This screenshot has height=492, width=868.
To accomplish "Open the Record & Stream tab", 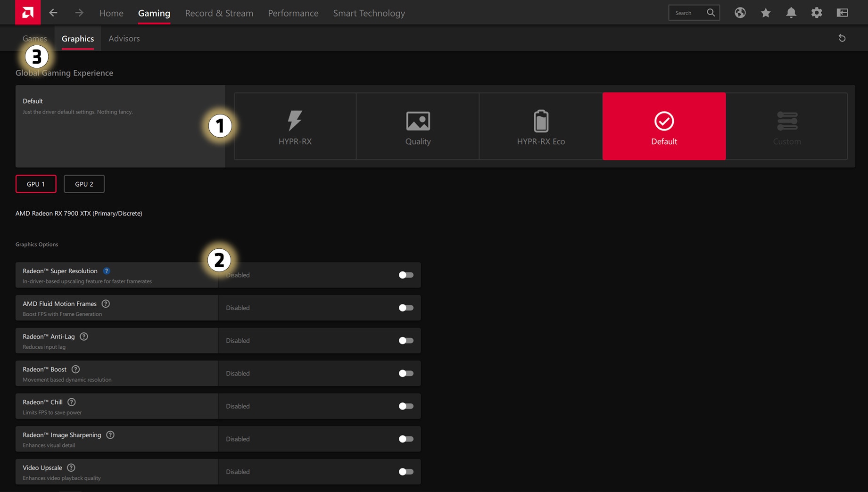I will (x=219, y=13).
